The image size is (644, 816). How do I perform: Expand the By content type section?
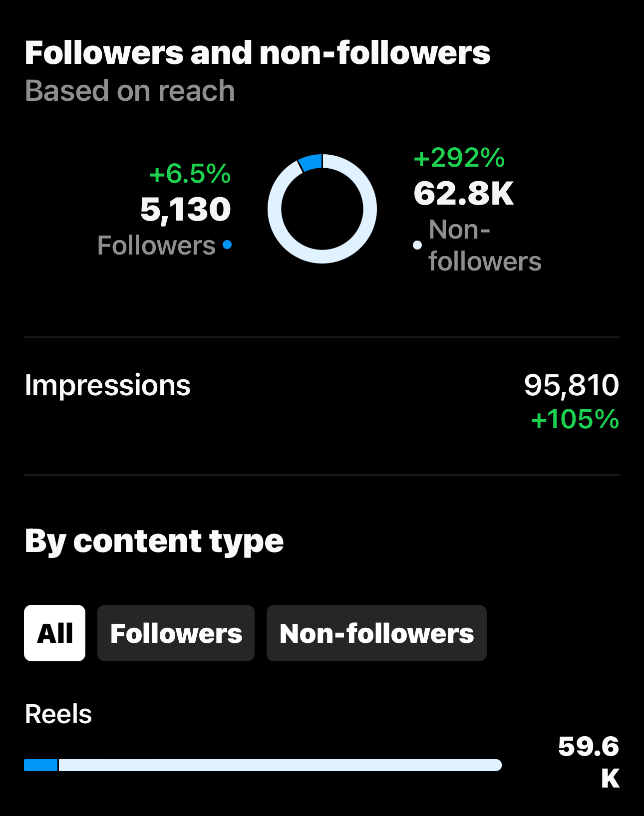[x=154, y=541]
